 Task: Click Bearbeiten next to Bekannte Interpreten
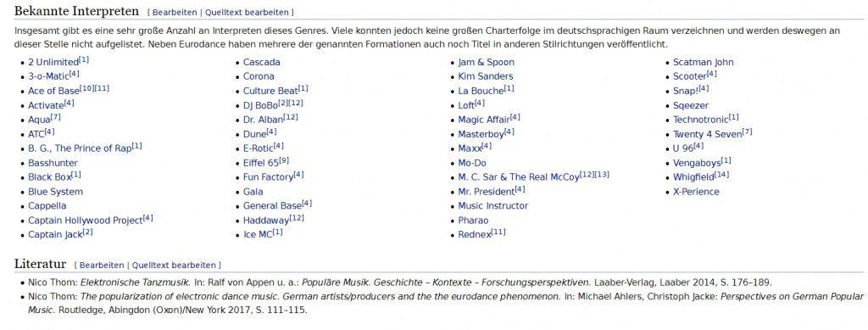click(174, 12)
